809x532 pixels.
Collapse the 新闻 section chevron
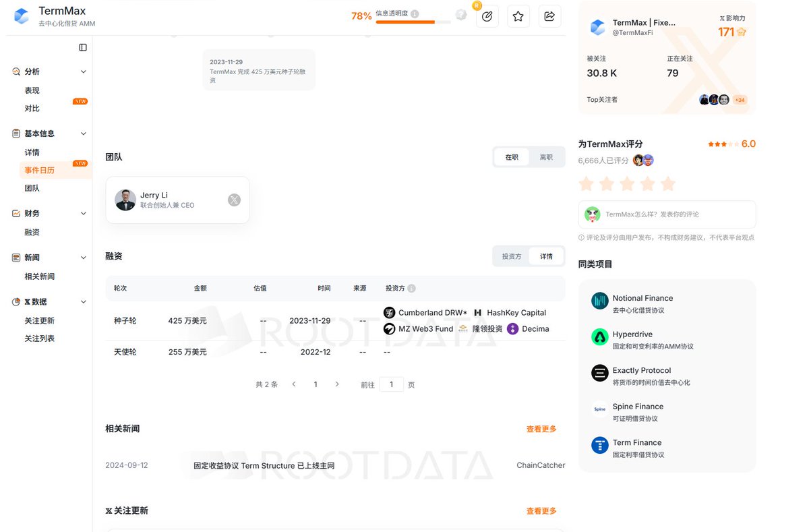coord(84,257)
